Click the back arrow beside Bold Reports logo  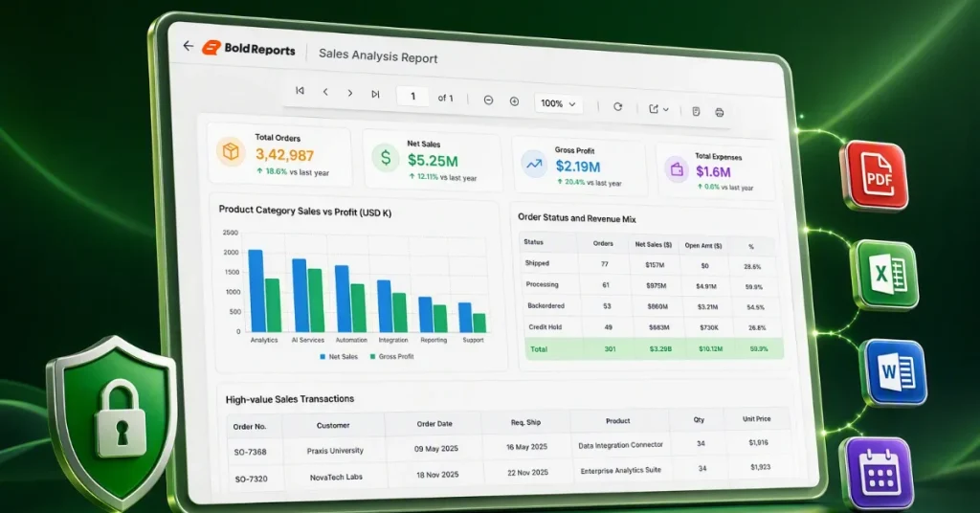pyautogui.click(x=189, y=46)
